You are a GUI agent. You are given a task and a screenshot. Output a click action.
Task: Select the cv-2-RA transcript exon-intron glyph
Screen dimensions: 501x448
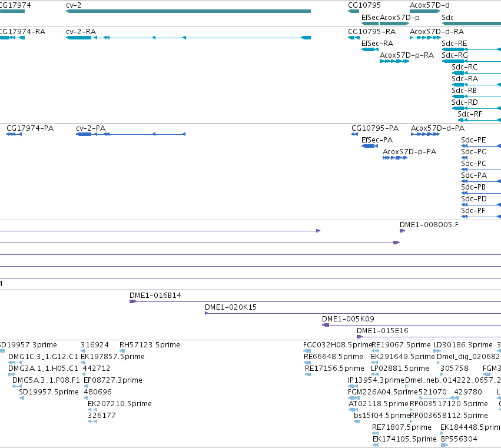click(x=188, y=38)
